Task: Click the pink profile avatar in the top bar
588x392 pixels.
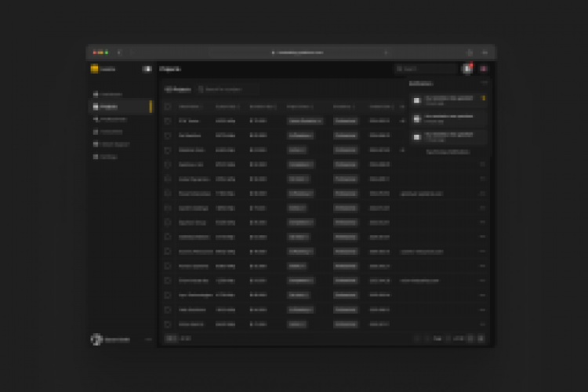Action: (x=484, y=69)
